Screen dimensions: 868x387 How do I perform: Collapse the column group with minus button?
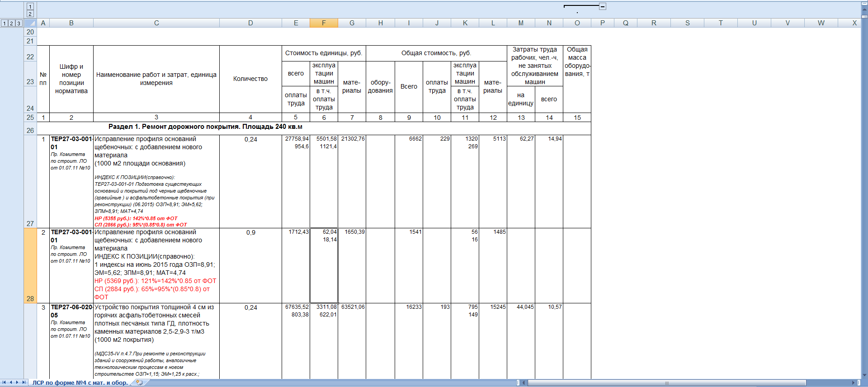click(x=603, y=6)
